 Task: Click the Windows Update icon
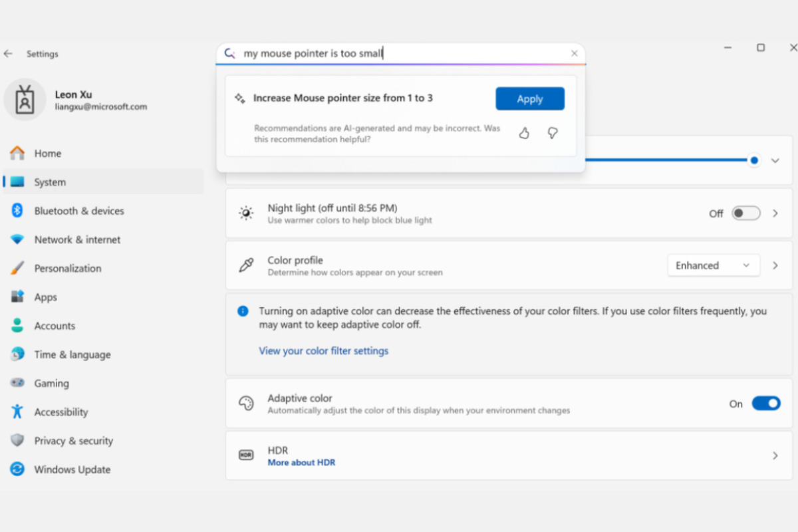point(17,469)
